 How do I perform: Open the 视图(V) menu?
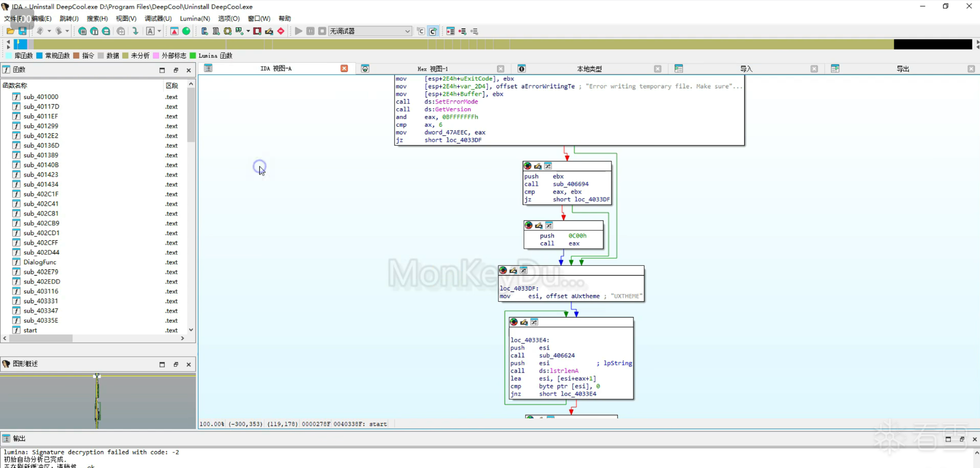tap(126, 18)
